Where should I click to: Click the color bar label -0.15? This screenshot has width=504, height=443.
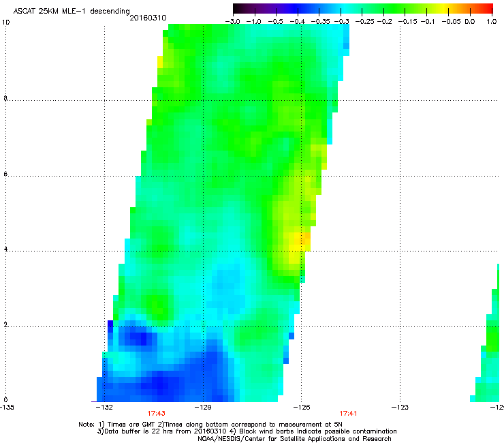tap(407, 22)
